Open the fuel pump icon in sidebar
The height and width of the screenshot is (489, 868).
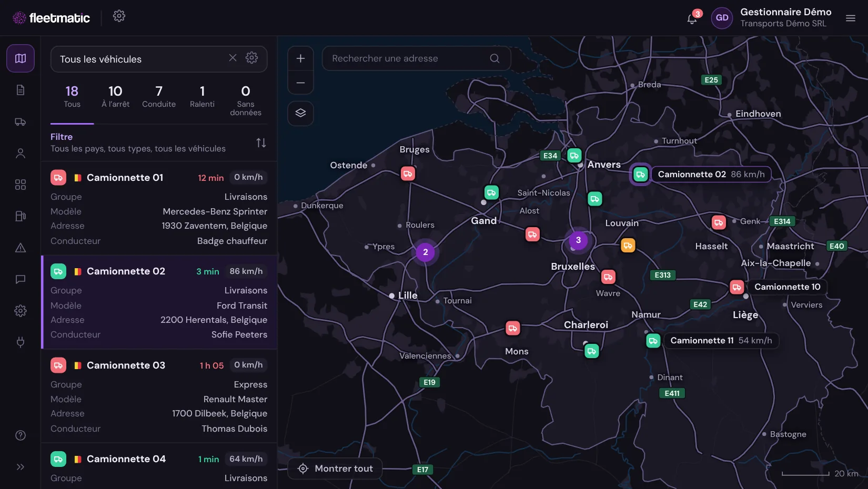click(21, 216)
